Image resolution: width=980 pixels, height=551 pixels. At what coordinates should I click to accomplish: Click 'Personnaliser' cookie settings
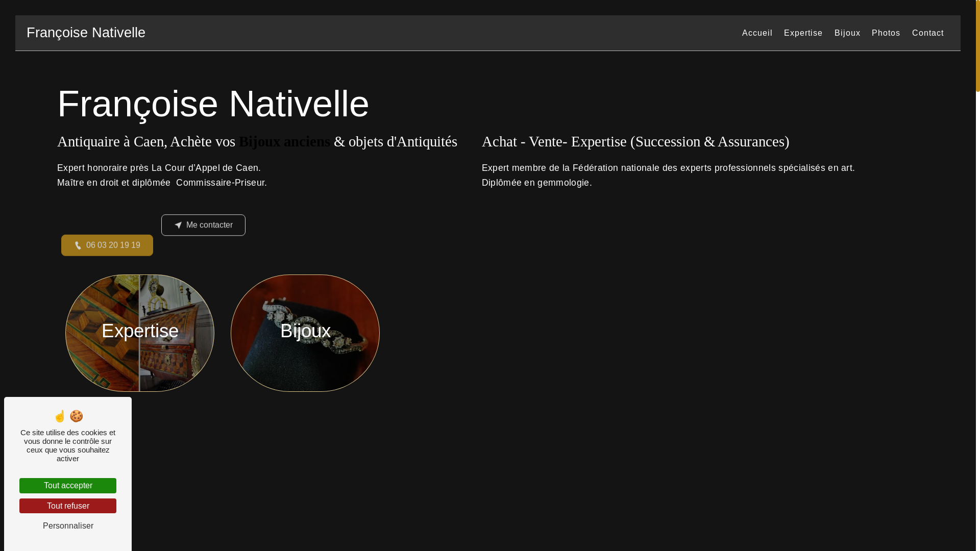click(68, 526)
